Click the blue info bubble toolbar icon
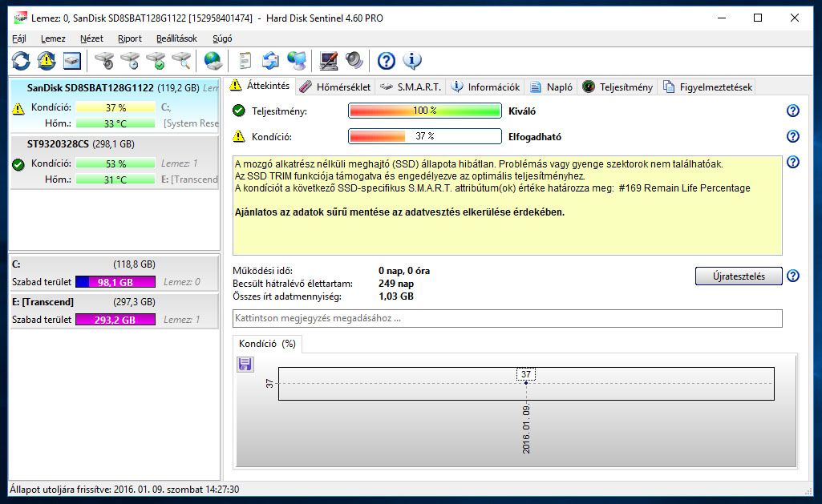 [412, 61]
